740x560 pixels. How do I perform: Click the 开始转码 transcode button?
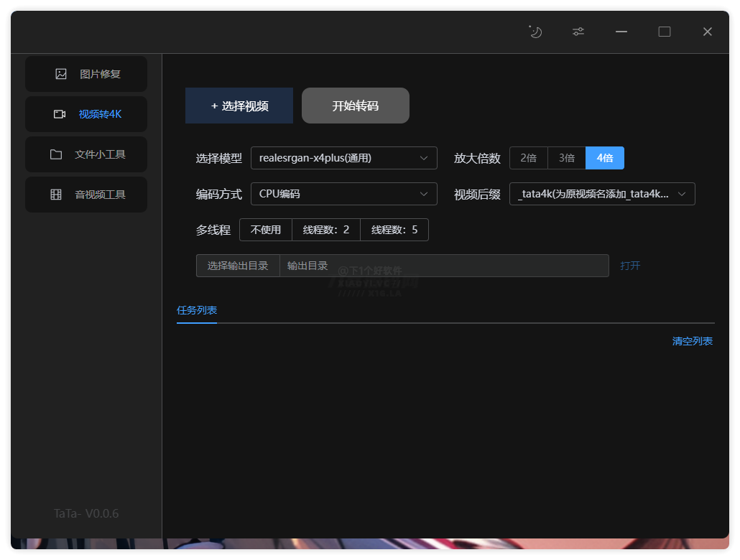[x=355, y=105]
